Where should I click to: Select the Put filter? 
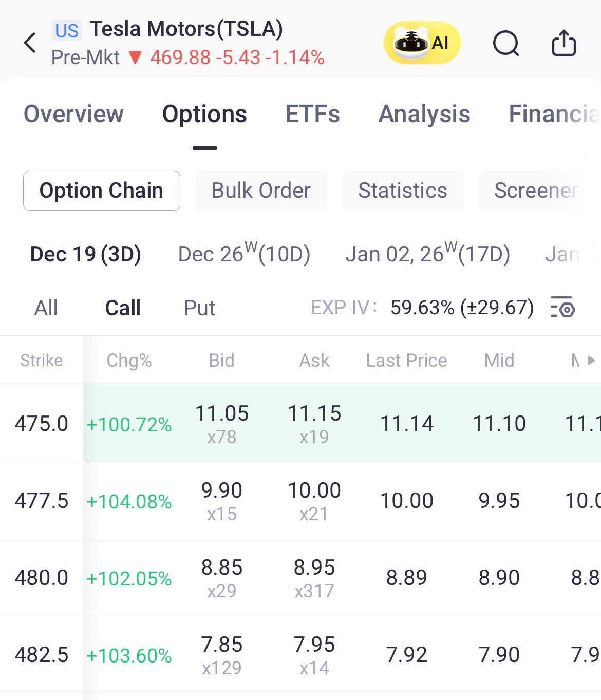(199, 308)
